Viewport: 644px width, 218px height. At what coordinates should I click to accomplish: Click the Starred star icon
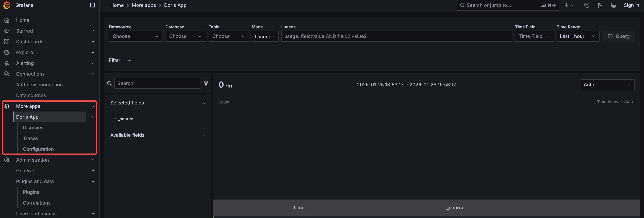pyautogui.click(x=7, y=31)
